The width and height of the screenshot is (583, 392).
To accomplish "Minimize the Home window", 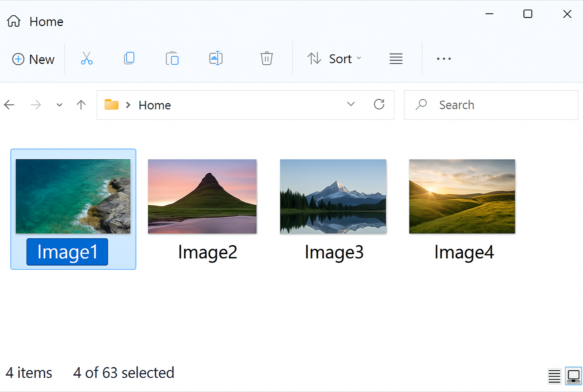I will [x=489, y=14].
